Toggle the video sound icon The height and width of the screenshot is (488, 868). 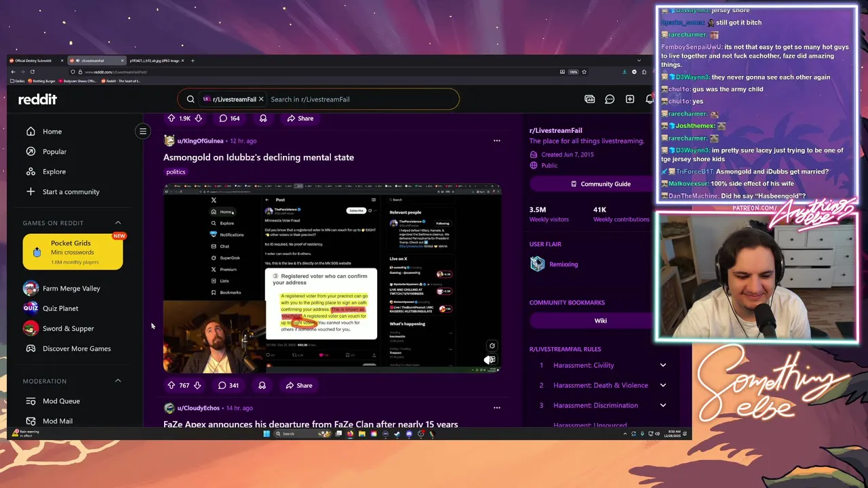coord(490,360)
